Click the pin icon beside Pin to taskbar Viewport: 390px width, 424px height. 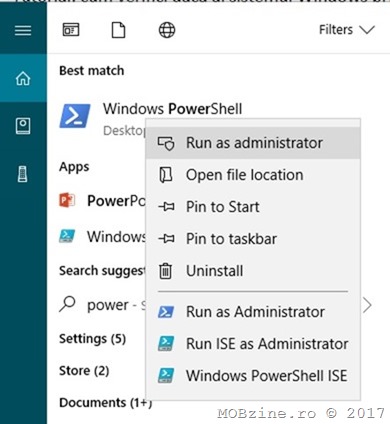click(166, 239)
